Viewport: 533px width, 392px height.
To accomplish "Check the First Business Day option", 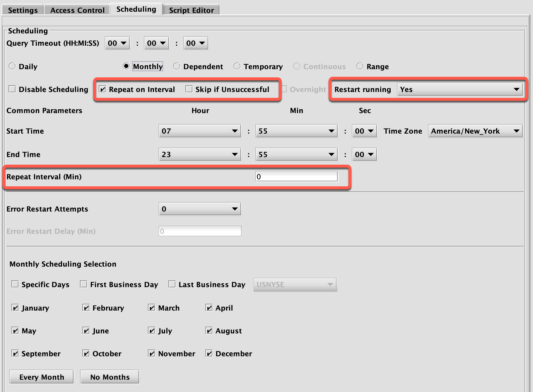I will pyautogui.click(x=84, y=284).
